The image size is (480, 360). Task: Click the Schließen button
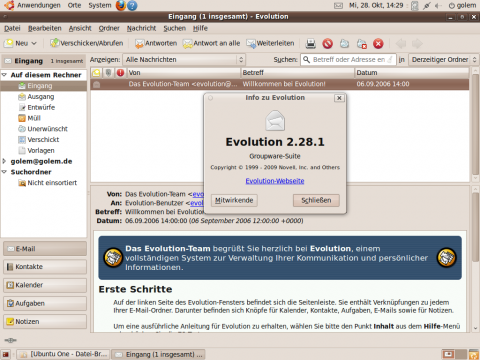(x=316, y=200)
